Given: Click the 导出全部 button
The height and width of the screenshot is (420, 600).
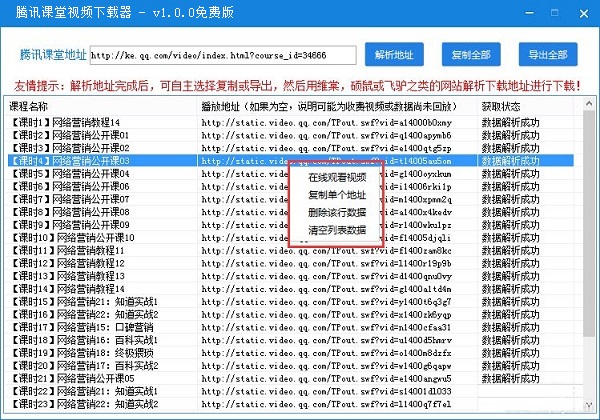Looking at the screenshot, I should 548,54.
